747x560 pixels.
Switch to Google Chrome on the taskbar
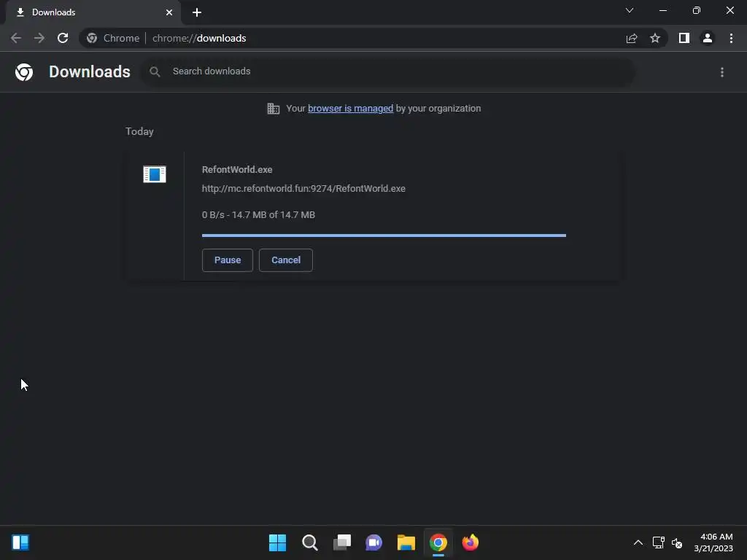point(438,542)
